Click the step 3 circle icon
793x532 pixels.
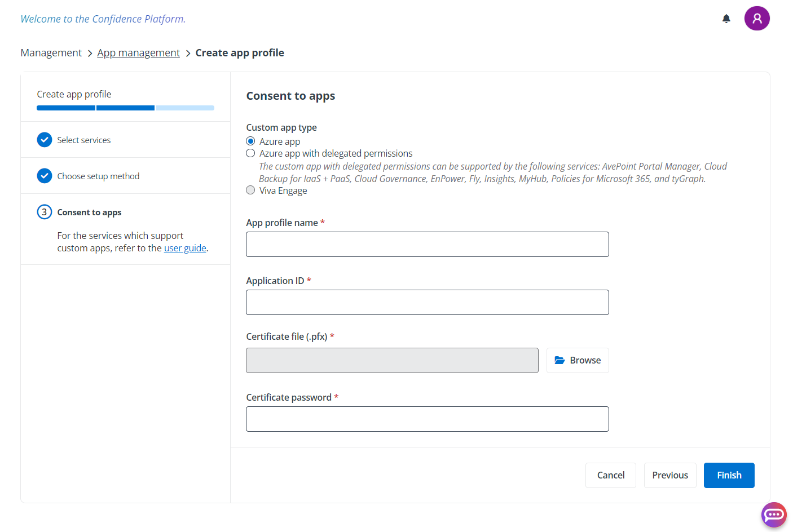(44, 212)
